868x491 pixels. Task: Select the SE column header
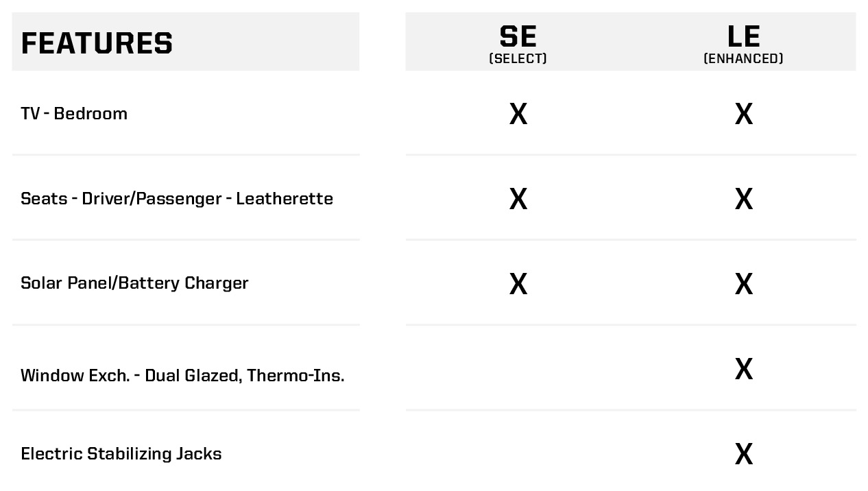[x=518, y=36]
